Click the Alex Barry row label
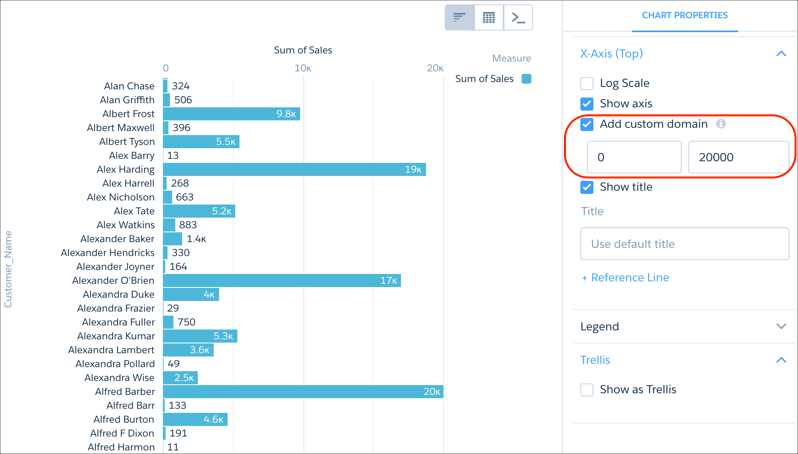 tap(132, 156)
